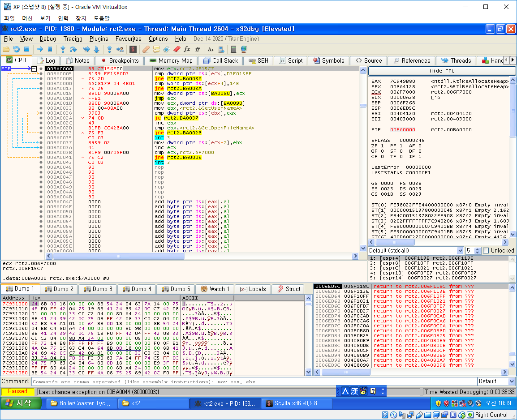The height and width of the screenshot is (420, 517).
Task: Open Scylla via the red S icon
Action: click(133, 49)
